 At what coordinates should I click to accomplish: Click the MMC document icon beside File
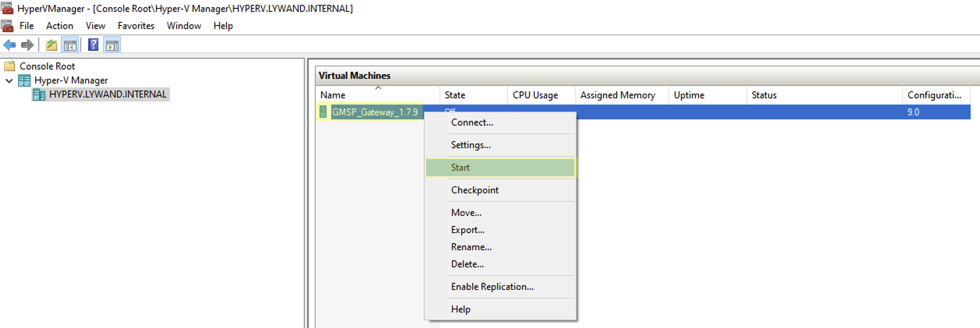click(7, 26)
